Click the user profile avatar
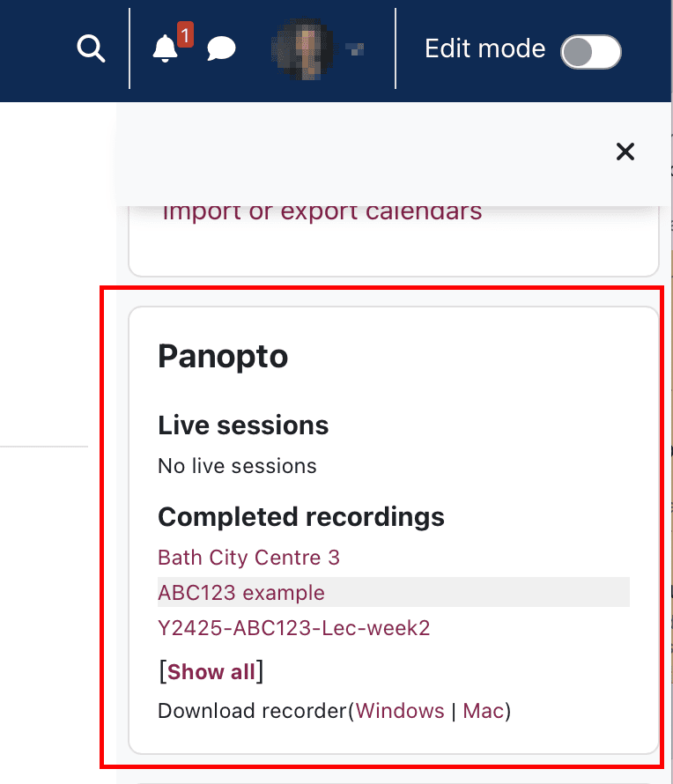 tap(304, 49)
